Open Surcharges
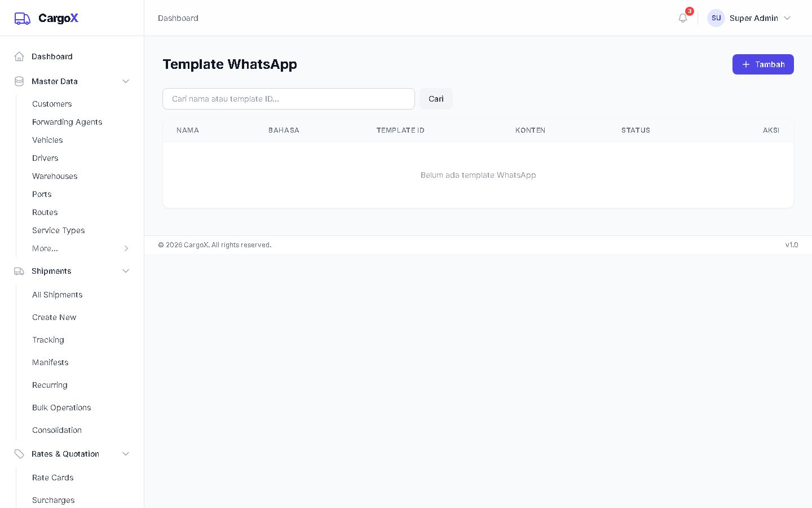812x508 pixels. point(54,500)
